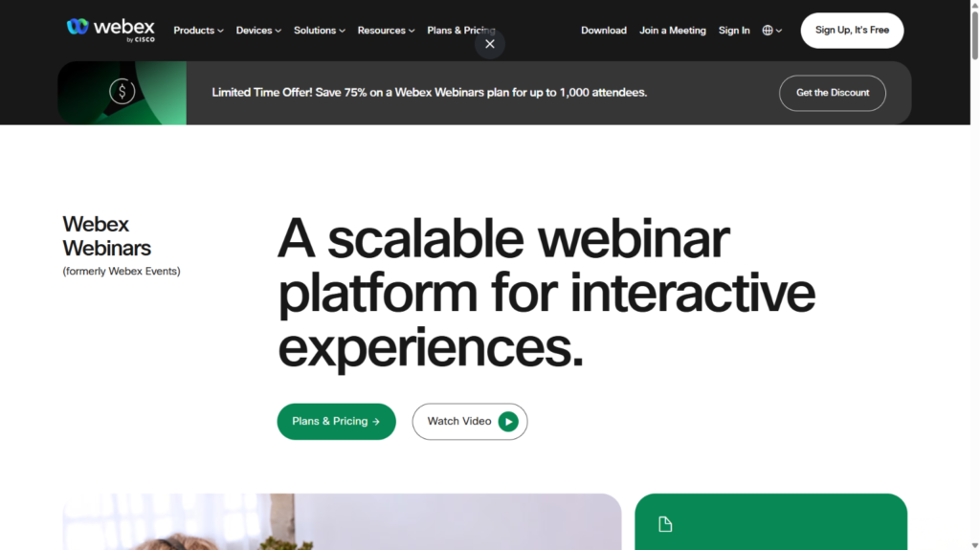Click Get the Discount button
980x550 pixels.
tap(832, 93)
